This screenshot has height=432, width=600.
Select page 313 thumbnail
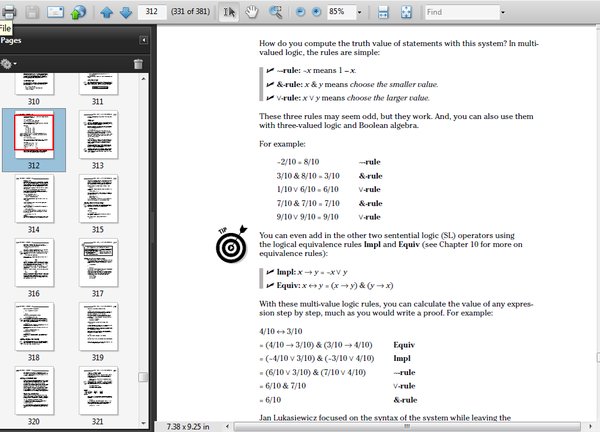click(x=98, y=135)
